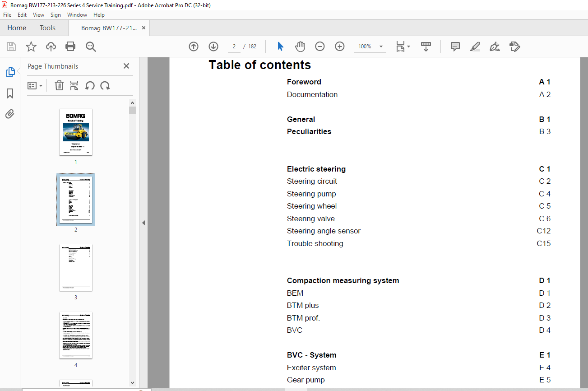Select page 3 thumbnail
Screen dimensions: 588x391
[x=76, y=268]
